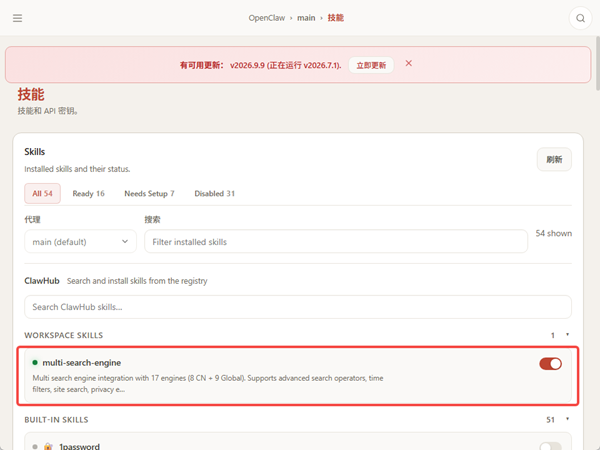Select the All 54 tab
600x450 pixels.
pos(42,194)
